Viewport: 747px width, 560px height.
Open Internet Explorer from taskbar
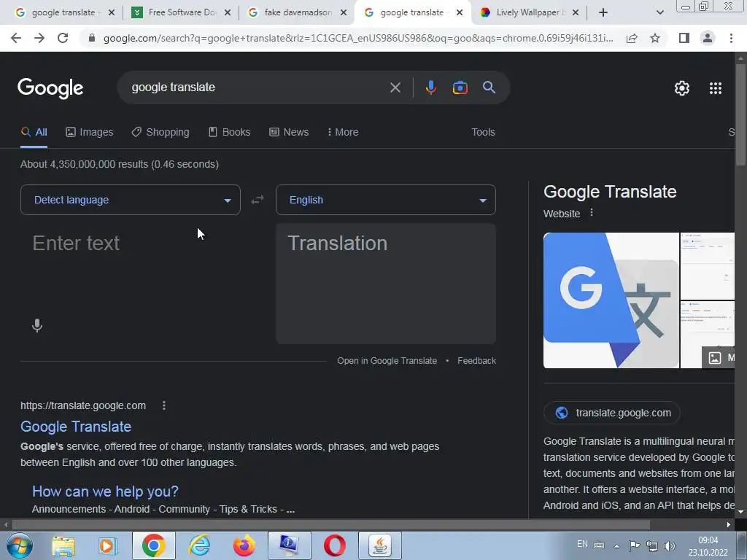pyautogui.click(x=199, y=545)
